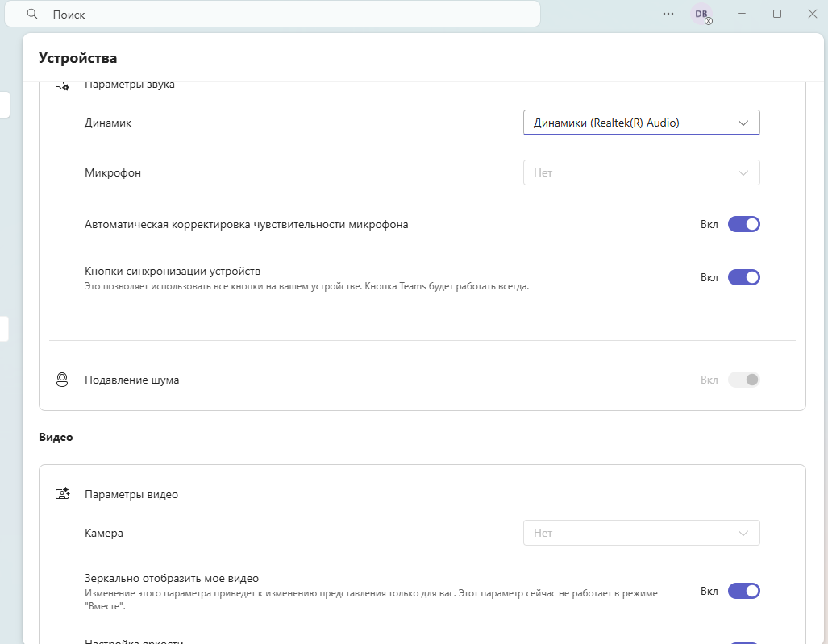Toggle the noise suppression switch
Image resolution: width=828 pixels, height=644 pixels.
tap(743, 380)
